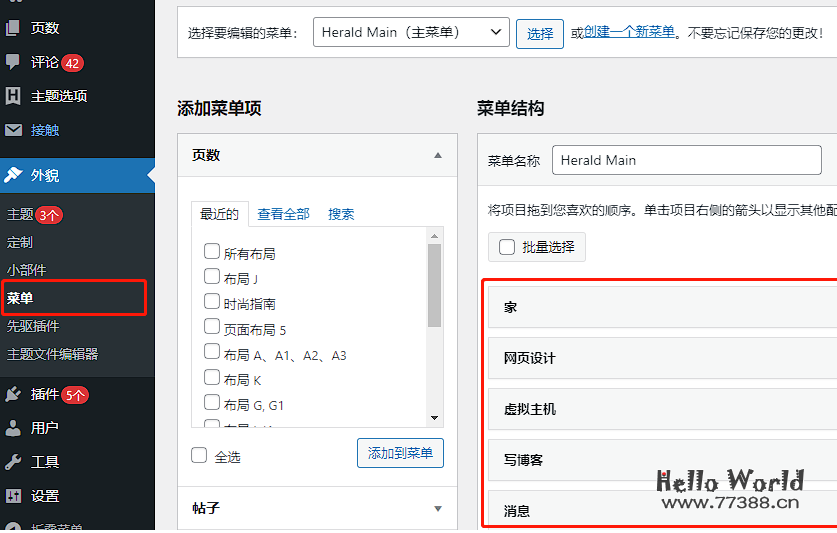The image size is (837, 533).
Task: Click the 选择 button
Action: (540, 34)
